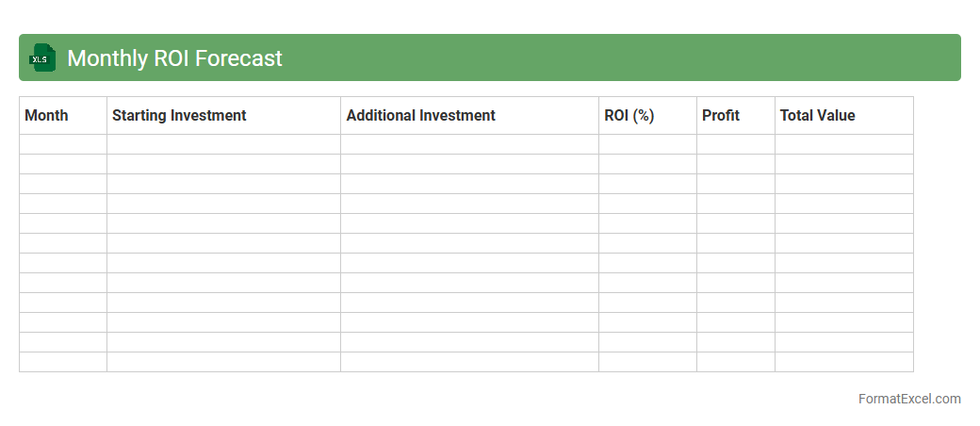
Task: Select first empty Total Value cell
Action: pos(843,144)
